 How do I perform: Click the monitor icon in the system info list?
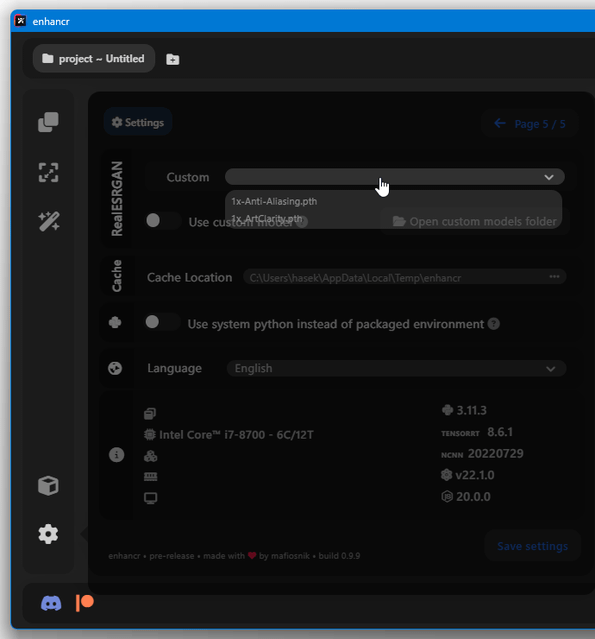point(150,498)
